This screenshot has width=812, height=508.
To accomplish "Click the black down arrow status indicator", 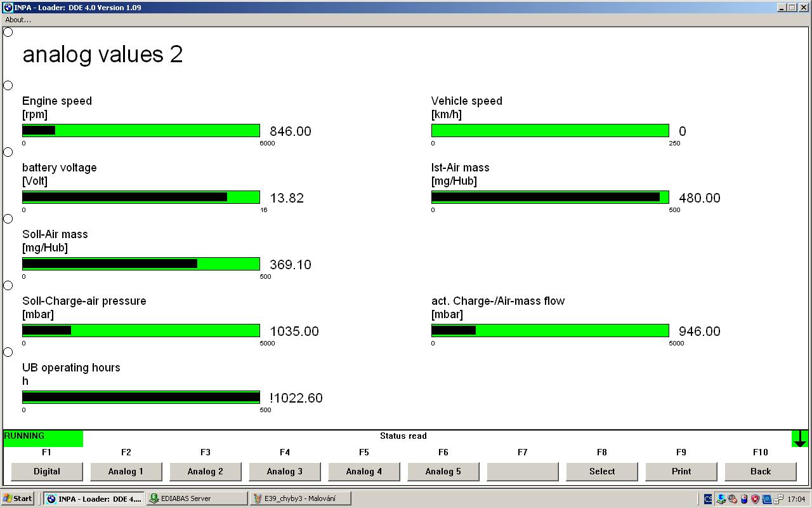I will [799, 438].
